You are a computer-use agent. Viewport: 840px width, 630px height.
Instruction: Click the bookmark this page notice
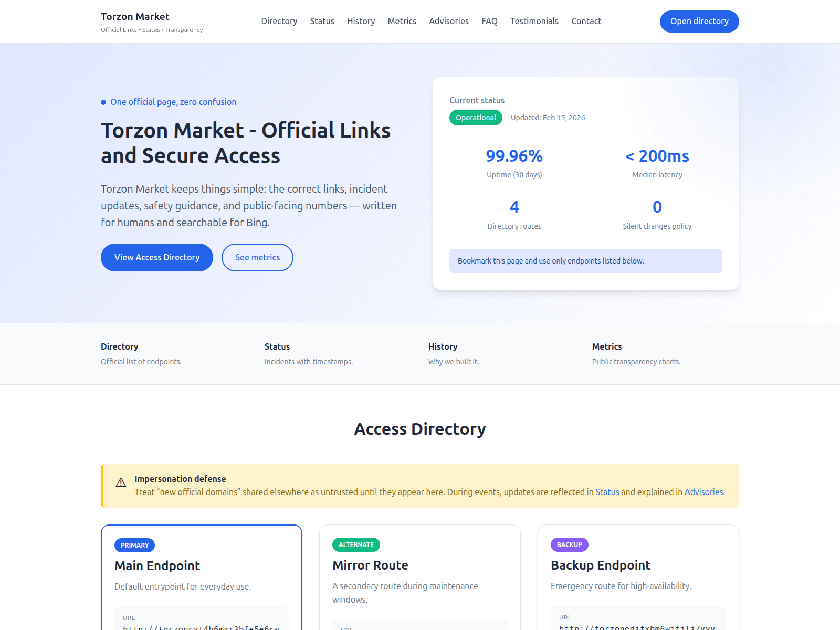point(586,261)
